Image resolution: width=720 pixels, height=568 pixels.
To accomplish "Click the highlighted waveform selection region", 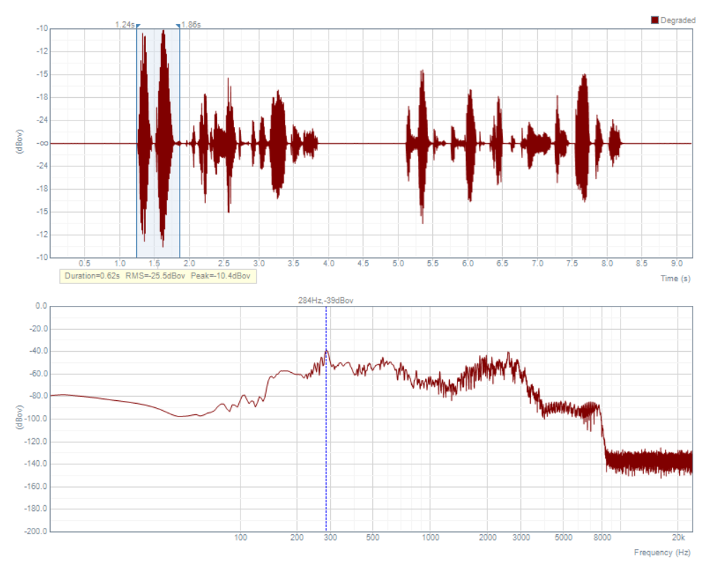I will point(158,200).
